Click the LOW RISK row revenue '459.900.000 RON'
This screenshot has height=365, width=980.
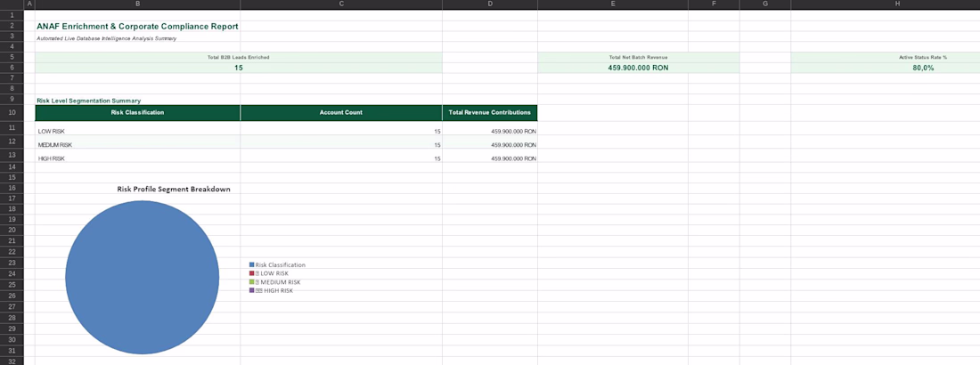pyautogui.click(x=514, y=131)
